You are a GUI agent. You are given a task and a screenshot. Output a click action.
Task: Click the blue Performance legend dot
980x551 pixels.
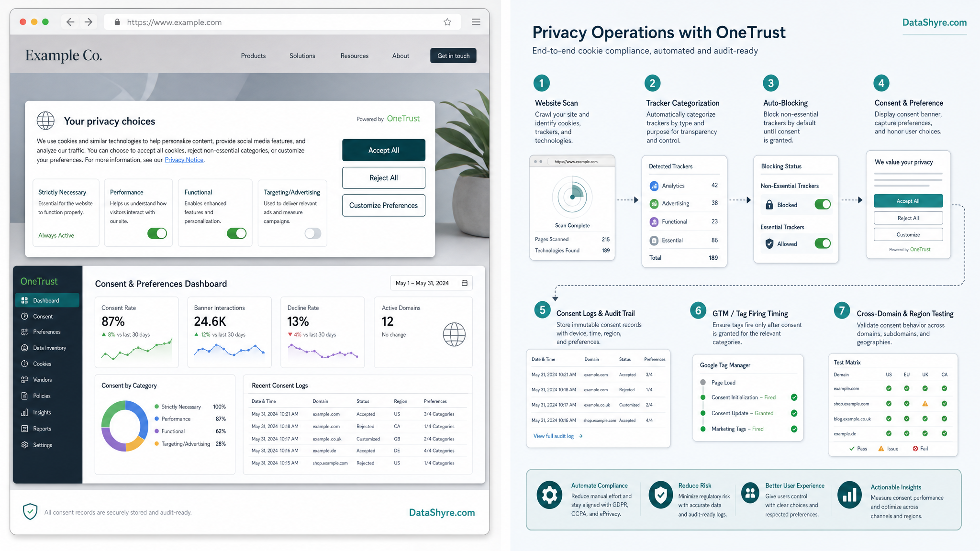156,419
